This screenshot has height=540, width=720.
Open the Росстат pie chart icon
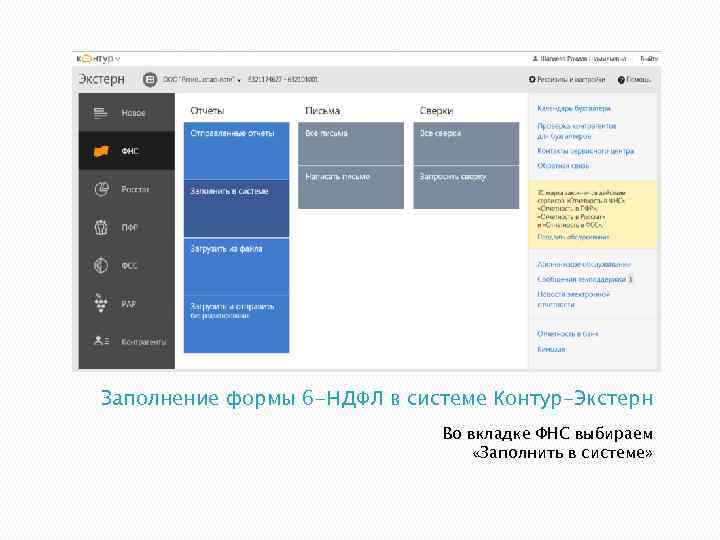point(101,189)
